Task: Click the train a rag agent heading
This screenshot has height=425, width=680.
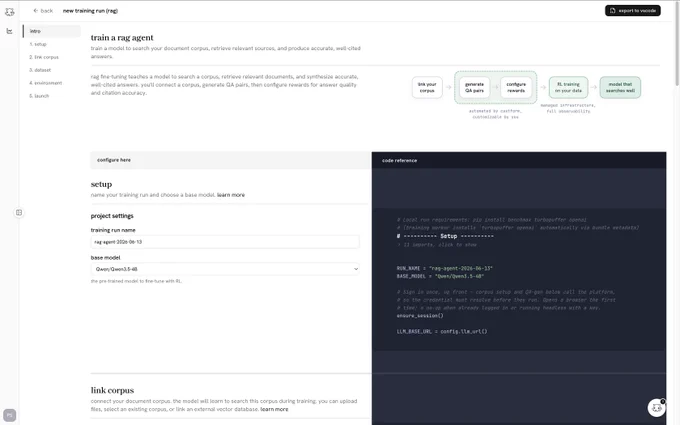Action: point(122,38)
